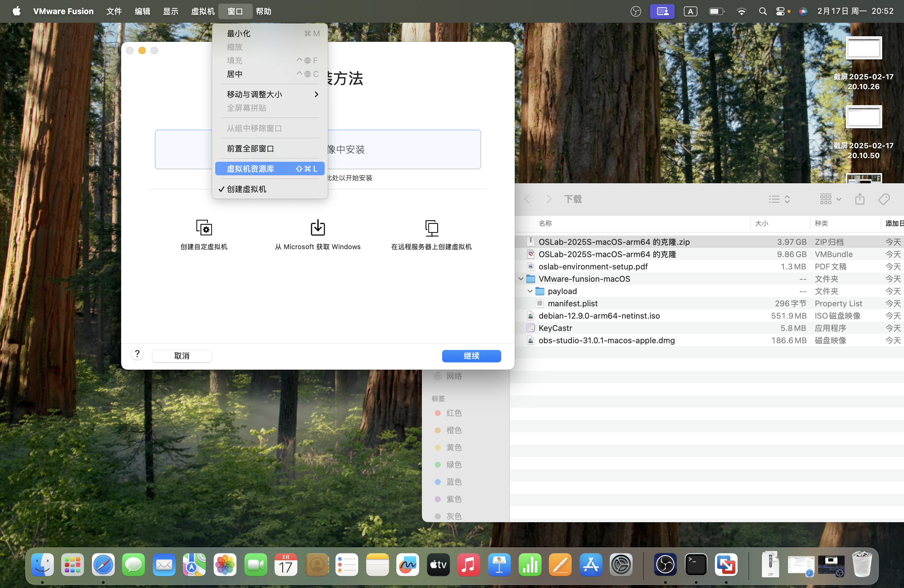Open the Finder list view options dropdown
Image resolution: width=904 pixels, height=588 pixels.
[x=779, y=199]
